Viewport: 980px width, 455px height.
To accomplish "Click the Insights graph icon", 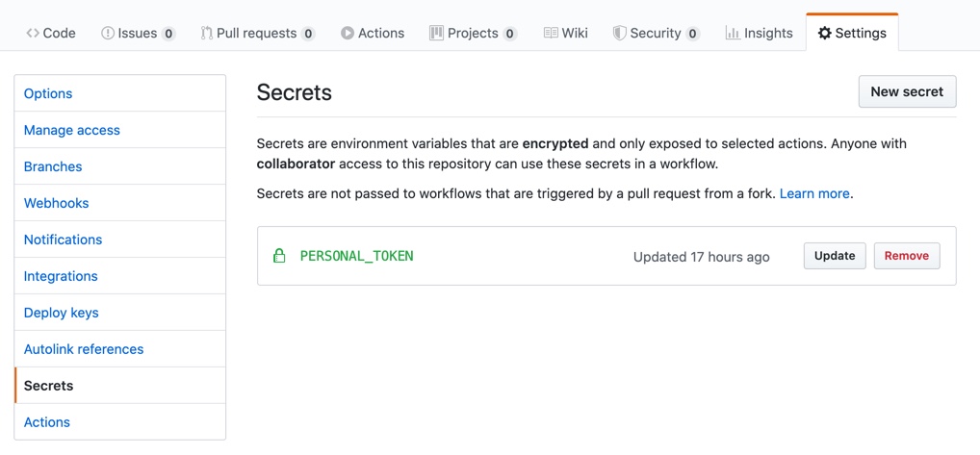I will click(733, 33).
